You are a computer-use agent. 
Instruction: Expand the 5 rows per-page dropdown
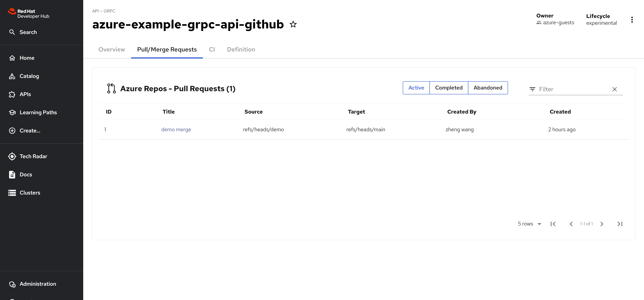529,224
